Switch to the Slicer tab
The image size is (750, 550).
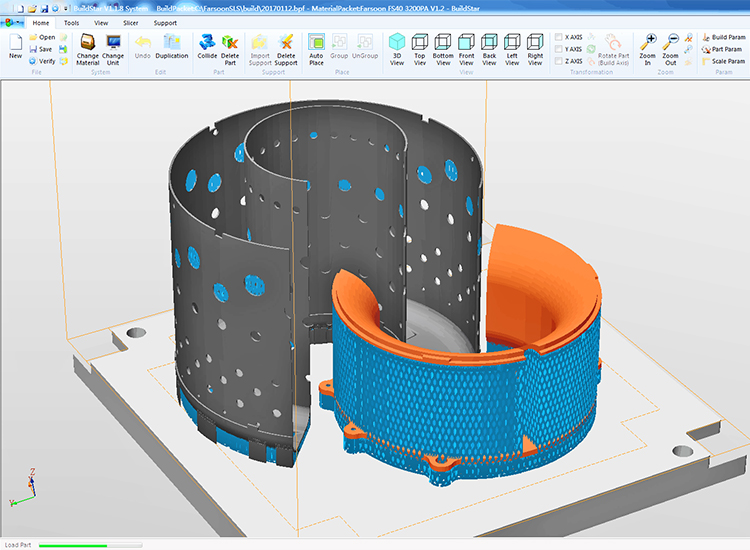[130, 22]
